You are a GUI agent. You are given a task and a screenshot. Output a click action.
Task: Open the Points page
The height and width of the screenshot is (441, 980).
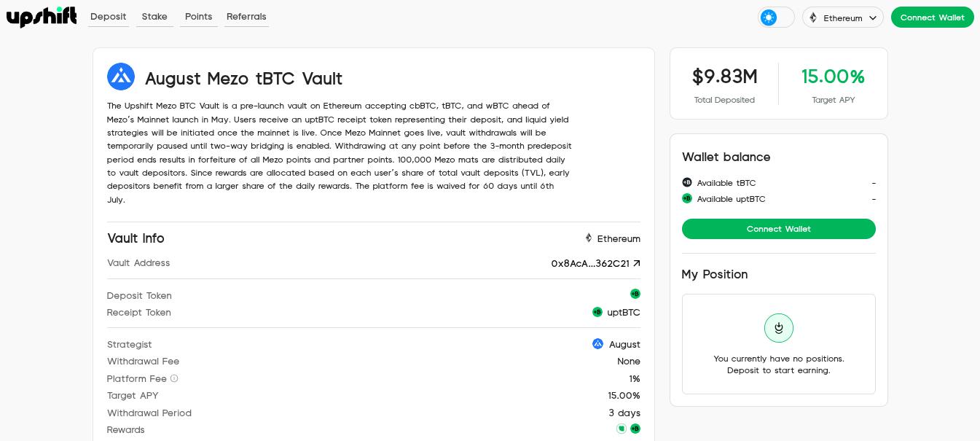coord(198,17)
